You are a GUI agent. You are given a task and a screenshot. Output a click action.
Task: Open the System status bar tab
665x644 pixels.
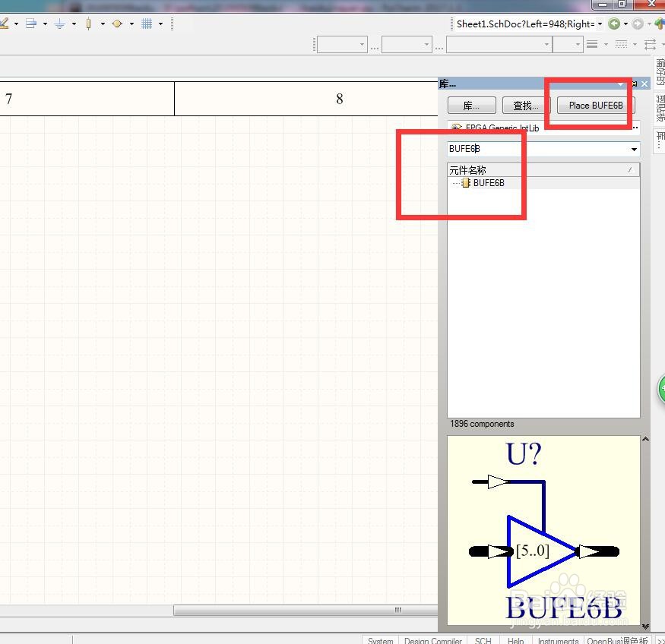[380, 640]
